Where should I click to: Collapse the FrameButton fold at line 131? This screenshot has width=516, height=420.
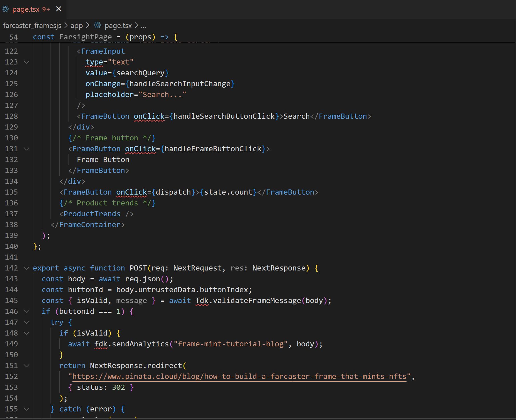pos(27,149)
